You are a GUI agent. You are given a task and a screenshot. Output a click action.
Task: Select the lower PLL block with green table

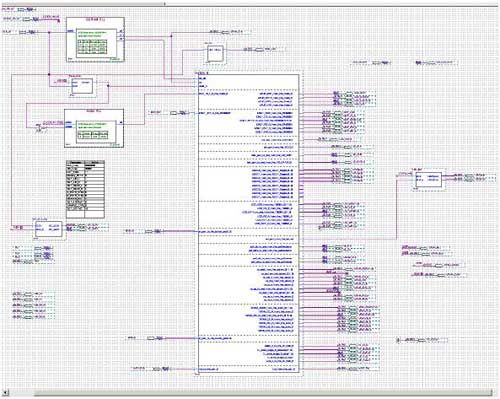pos(94,128)
